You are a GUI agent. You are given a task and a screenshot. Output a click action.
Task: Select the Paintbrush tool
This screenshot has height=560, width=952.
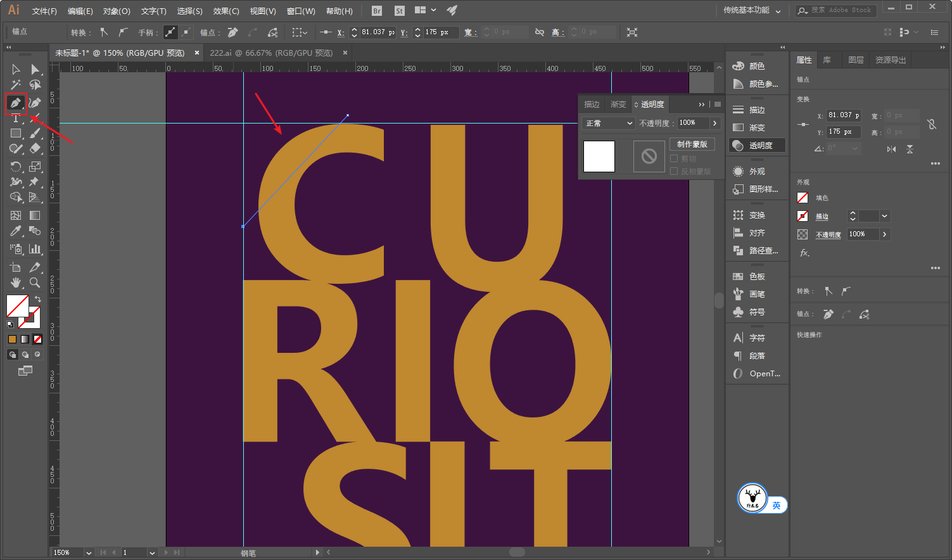35,134
